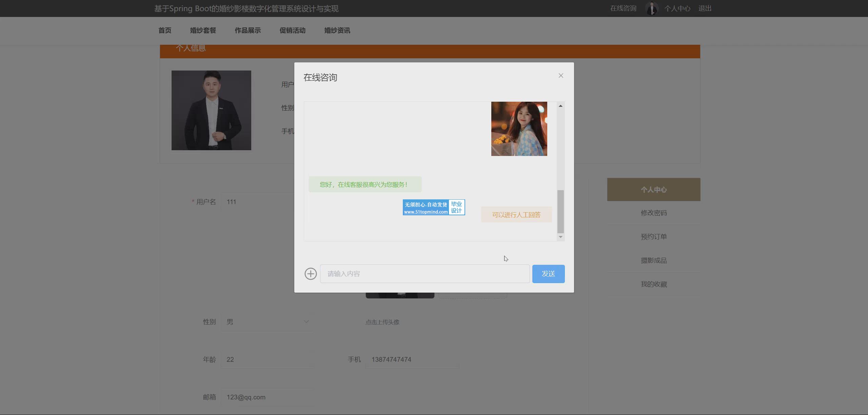The image size is (868, 415).
Task: Select 个人中心 sidebar tab
Action: click(x=654, y=190)
